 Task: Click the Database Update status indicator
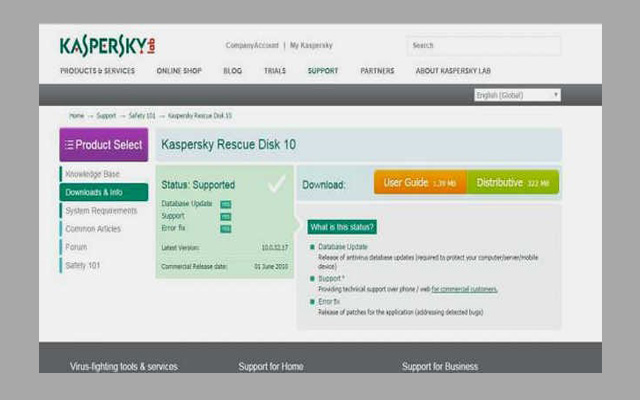(x=226, y=204)
